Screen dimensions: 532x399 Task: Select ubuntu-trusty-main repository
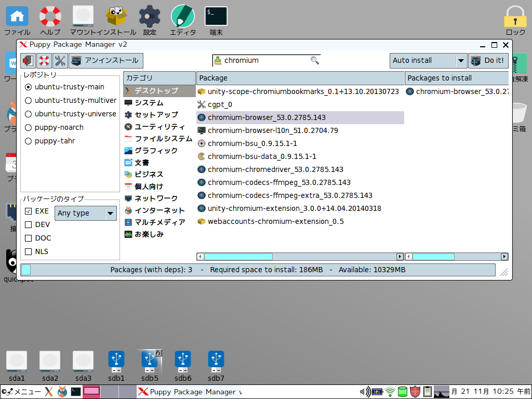65,87
